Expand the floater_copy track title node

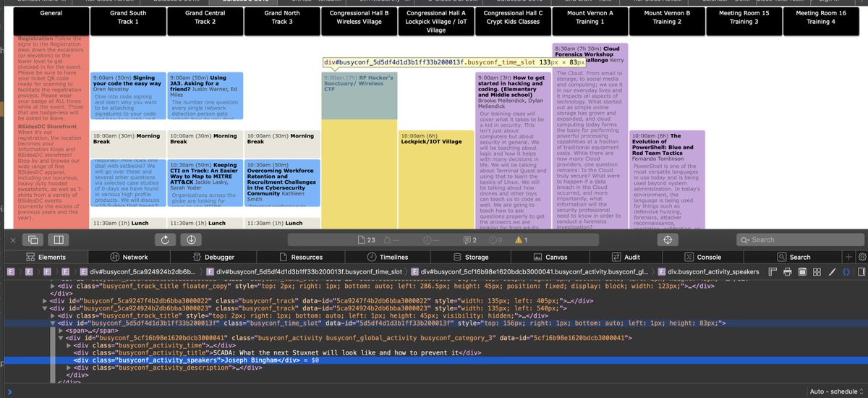(x=52, y=287)
